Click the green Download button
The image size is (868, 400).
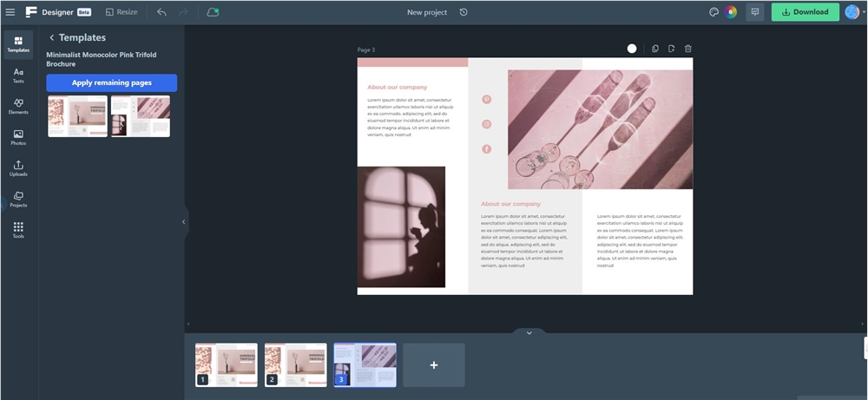805,12
